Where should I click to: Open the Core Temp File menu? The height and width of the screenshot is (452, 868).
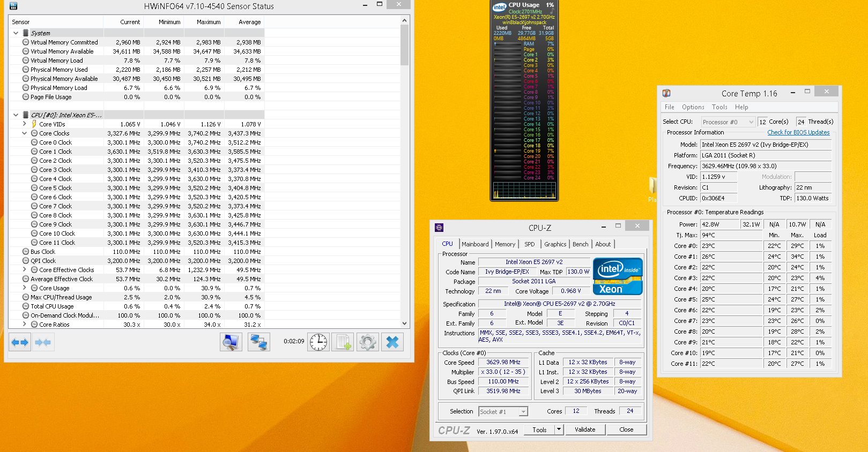669,107
